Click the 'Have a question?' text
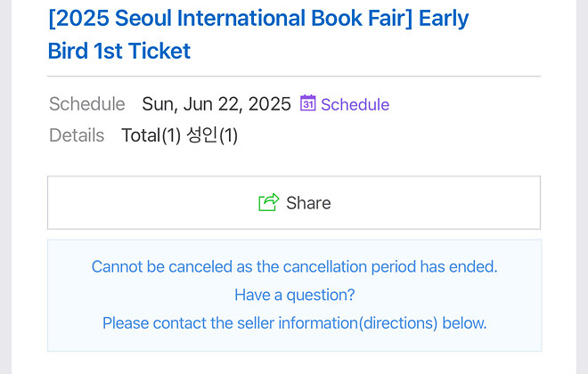Image resolution: width=588 pixels, height=374 pixels. [294, 295]
